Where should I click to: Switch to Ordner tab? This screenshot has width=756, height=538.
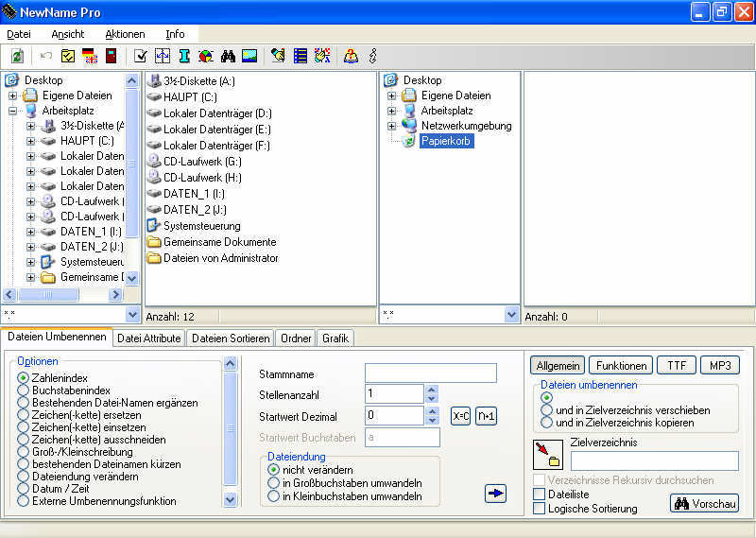tap(296, 338)
